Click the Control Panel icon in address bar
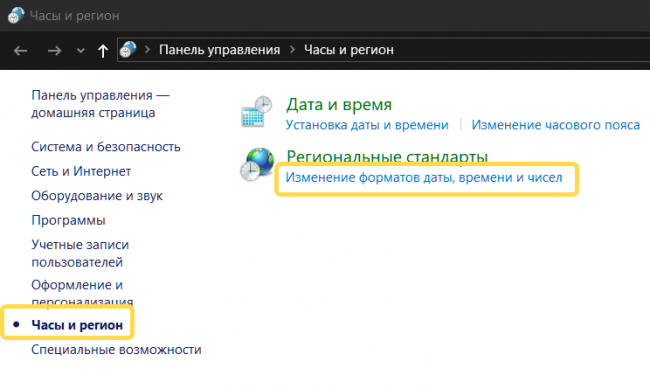This screenshot has height=389, width=650. tap(128, 49)
